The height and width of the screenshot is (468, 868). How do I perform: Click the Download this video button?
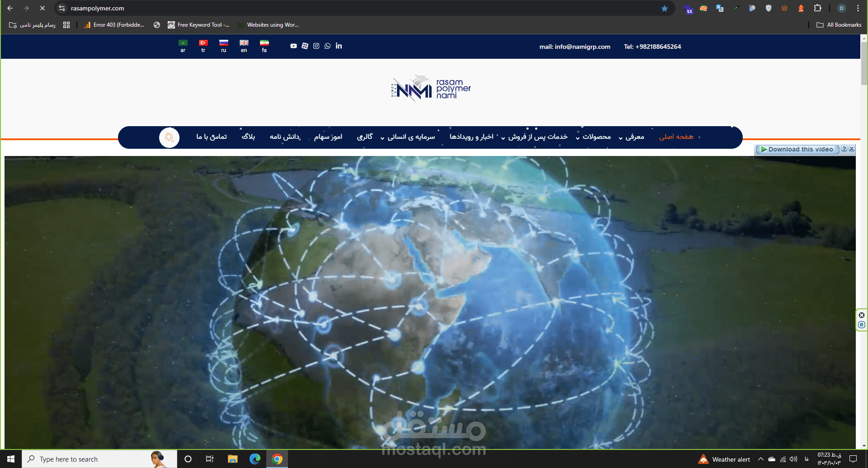(797, 149)
